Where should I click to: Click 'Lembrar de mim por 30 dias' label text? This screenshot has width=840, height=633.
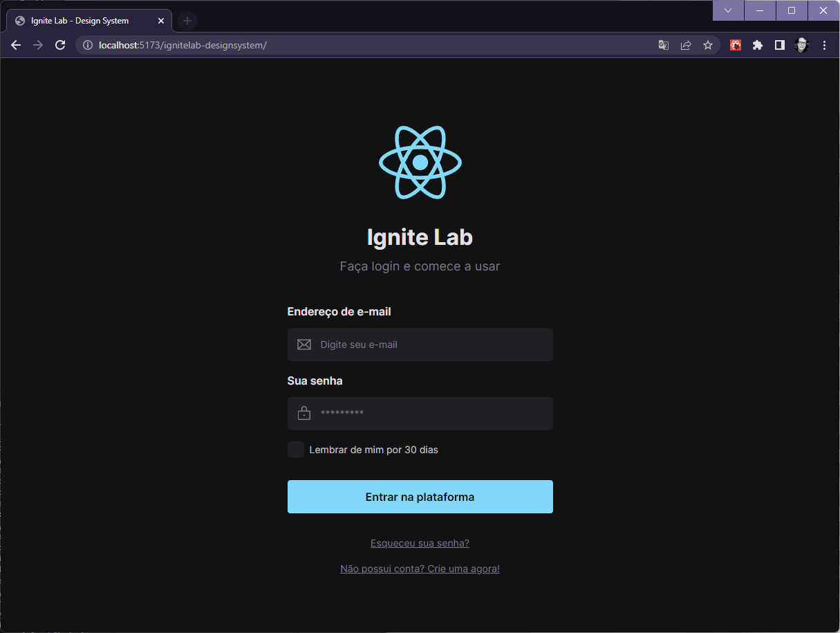(x=374, y=450)
